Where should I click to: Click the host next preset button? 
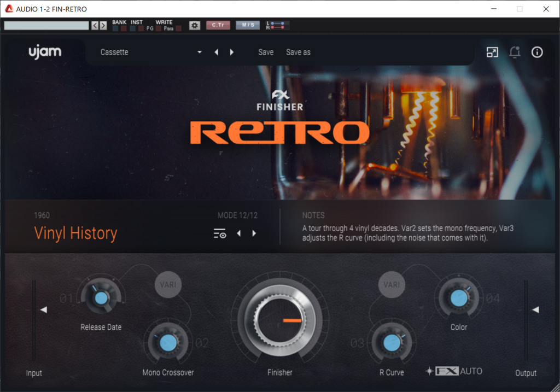click(103, 25)
